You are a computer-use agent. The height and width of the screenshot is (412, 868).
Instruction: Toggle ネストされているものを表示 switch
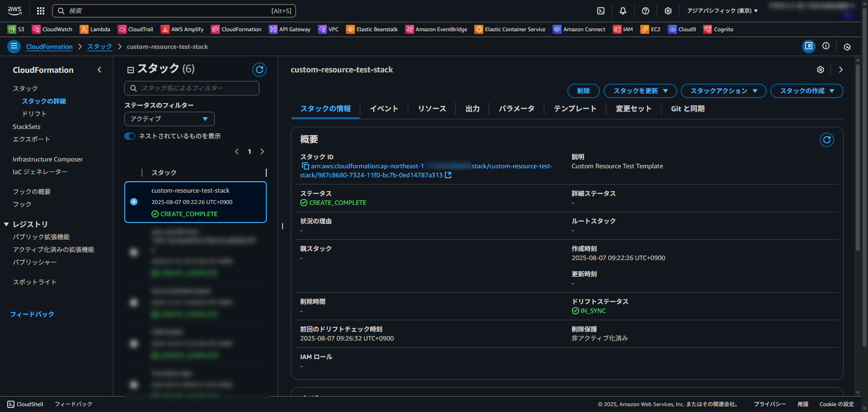pos(130,136)
